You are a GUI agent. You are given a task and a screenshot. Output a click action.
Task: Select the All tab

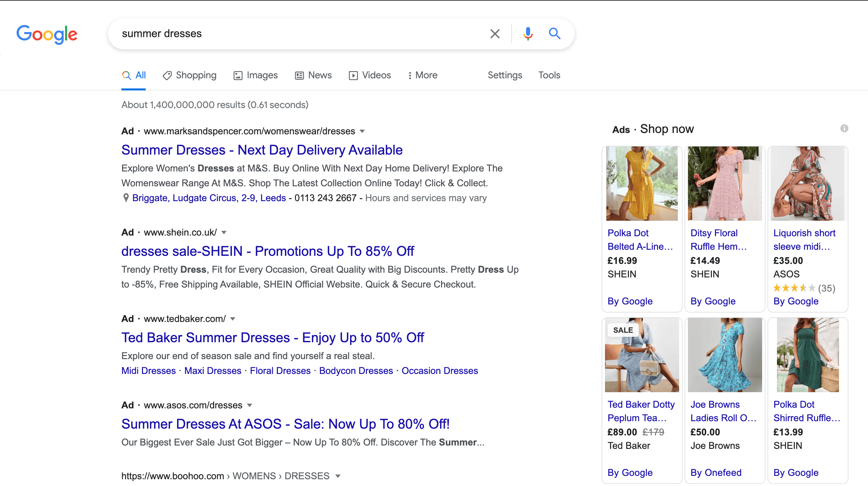[x=134, y=75]
